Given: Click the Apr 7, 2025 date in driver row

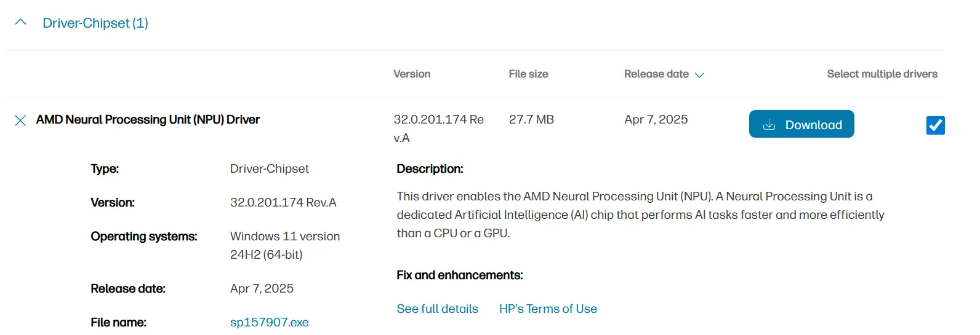Looking at the screenshot, I should [656, 120].
